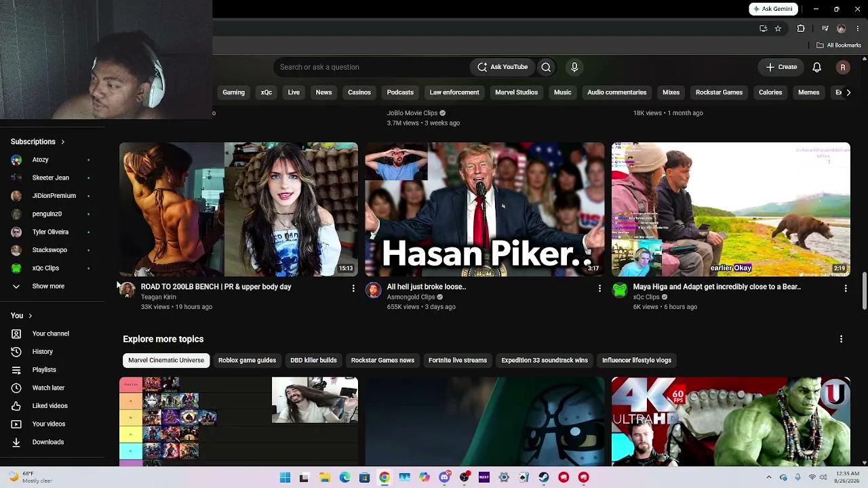Select Roblox game guides topic
This screenshot has width=868, height=488.
pyautogui.click(x=247, y=361)
